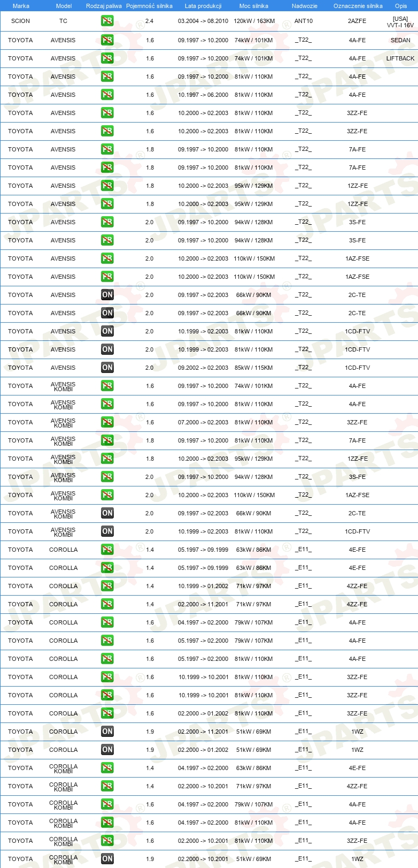Select the "1AZ-FSE" engine code in the Avensis Kombi row
This screenshot has width=418, height=868.
[x=357, y=495]
